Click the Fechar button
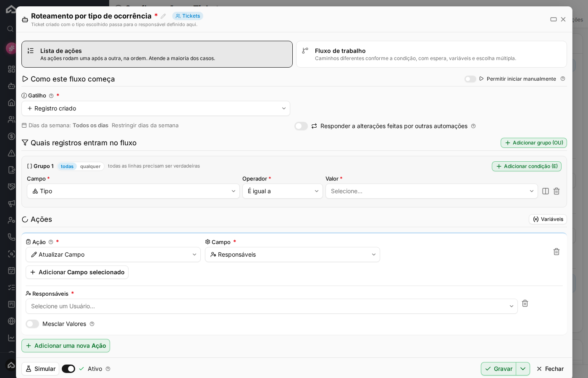 pos(550,369)
